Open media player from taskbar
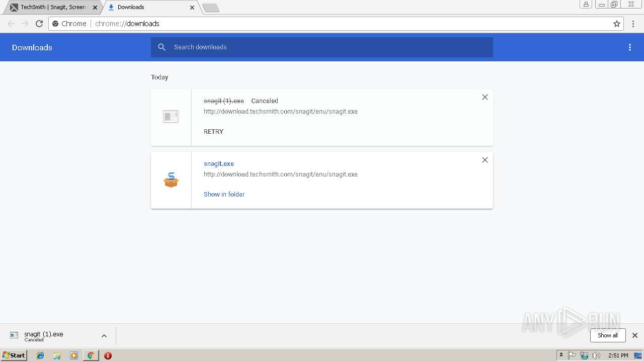Image resolution: width=644 pixels, height=362 pixels. pyautogui.click(x=74, y=355)
